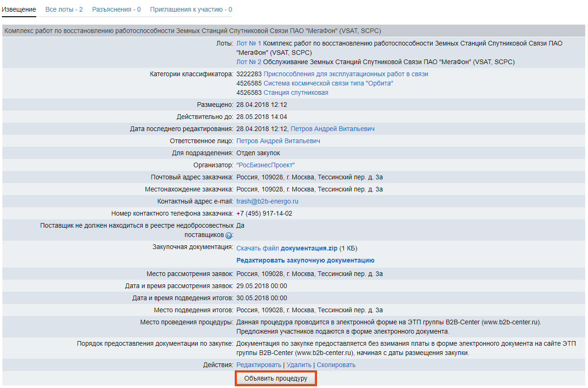Click 'Редактировать закупочную документацию'

click(x=305, y=260)
